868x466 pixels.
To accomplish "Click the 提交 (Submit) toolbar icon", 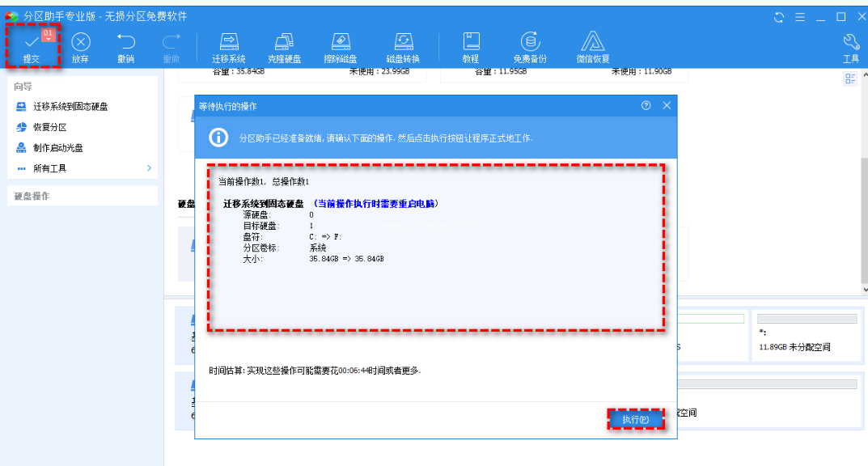I will click(x=32, y=46).
